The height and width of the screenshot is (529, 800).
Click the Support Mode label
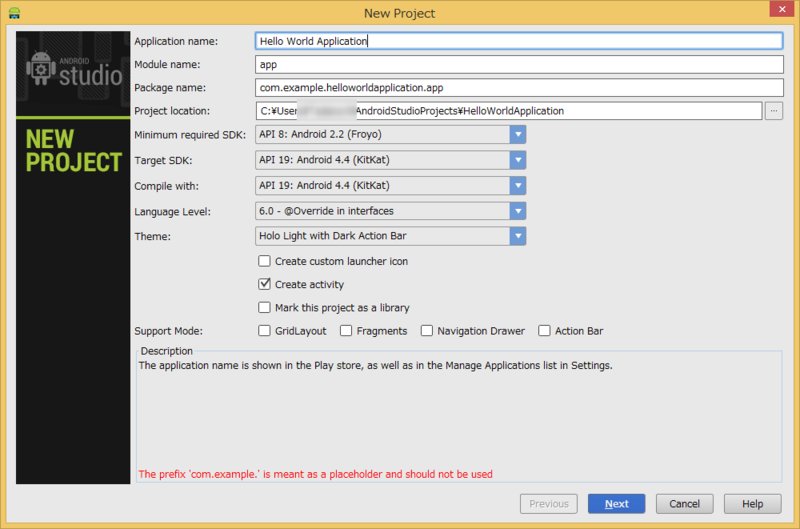168,331
